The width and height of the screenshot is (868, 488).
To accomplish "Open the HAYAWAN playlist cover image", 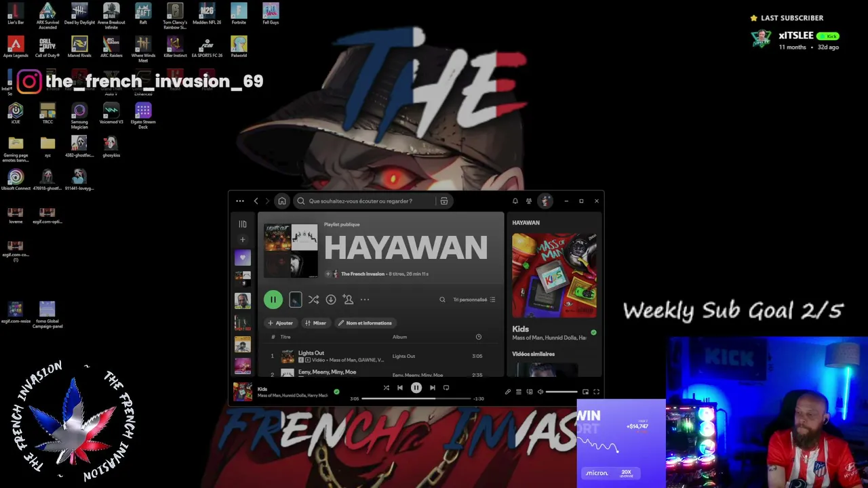I will [291, 251].
